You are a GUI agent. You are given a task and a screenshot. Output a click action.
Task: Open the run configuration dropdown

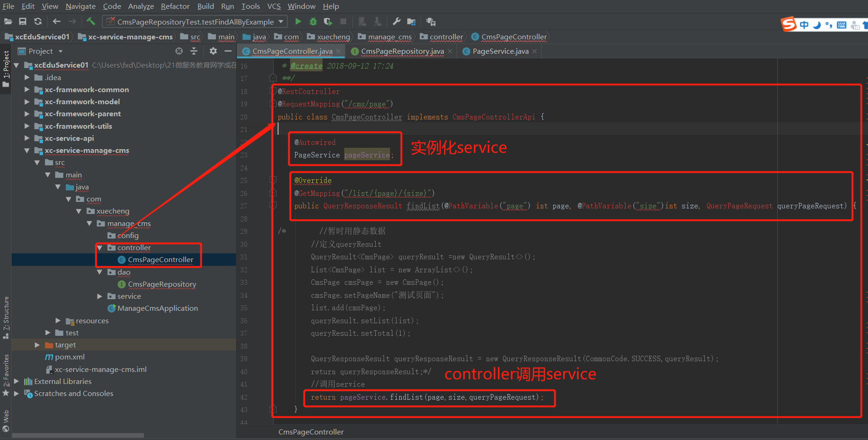click(281, 22)
